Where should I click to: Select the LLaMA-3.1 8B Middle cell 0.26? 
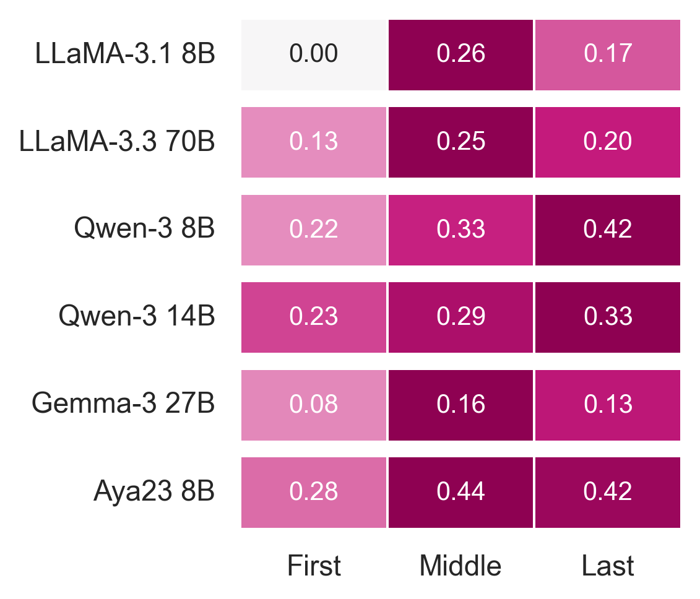(x=460, y=54)
